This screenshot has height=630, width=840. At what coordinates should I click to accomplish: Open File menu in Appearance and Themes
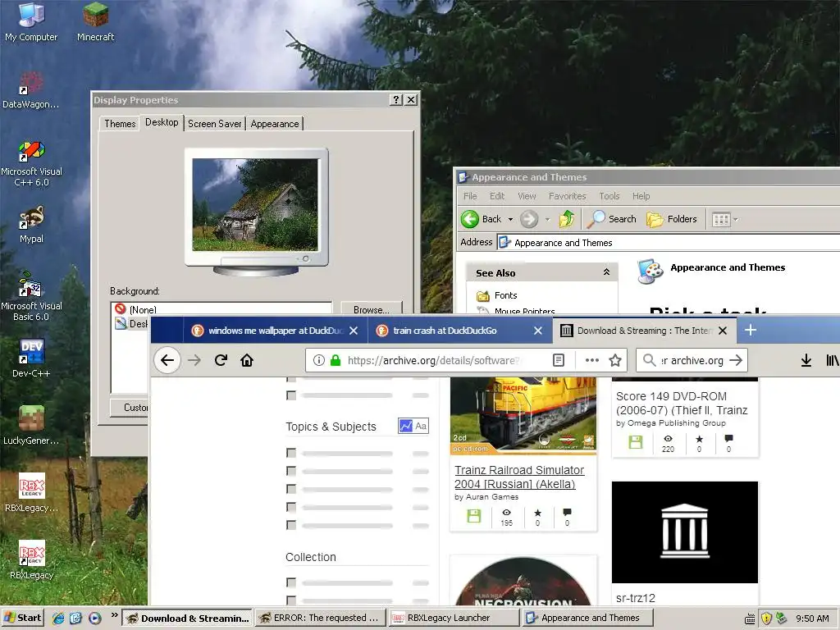pyautogui.click(x=470, y=196)
